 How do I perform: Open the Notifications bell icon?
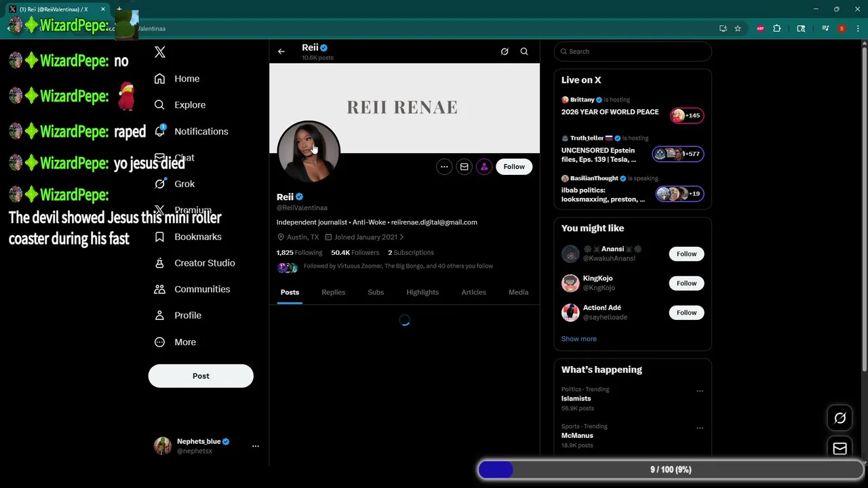pyautogui.click(x=159, y=131)
